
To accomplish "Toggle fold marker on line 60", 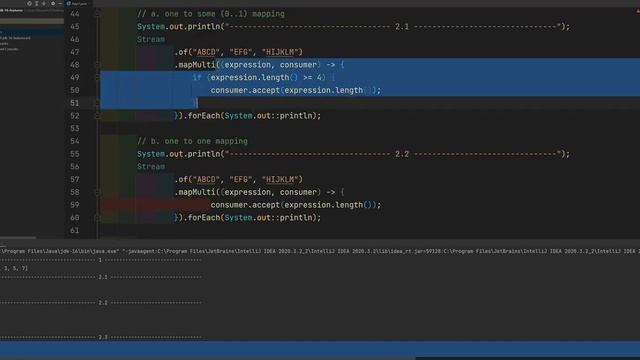I will [x=97, y=218].
